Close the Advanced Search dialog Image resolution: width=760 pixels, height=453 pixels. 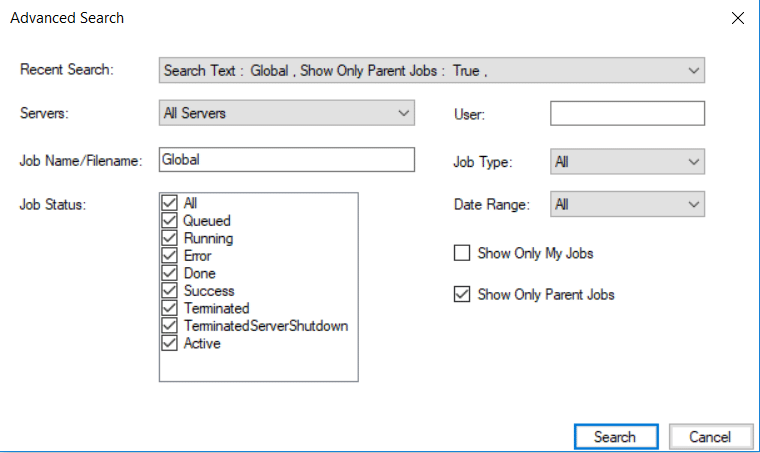click(x=738, y=18)
